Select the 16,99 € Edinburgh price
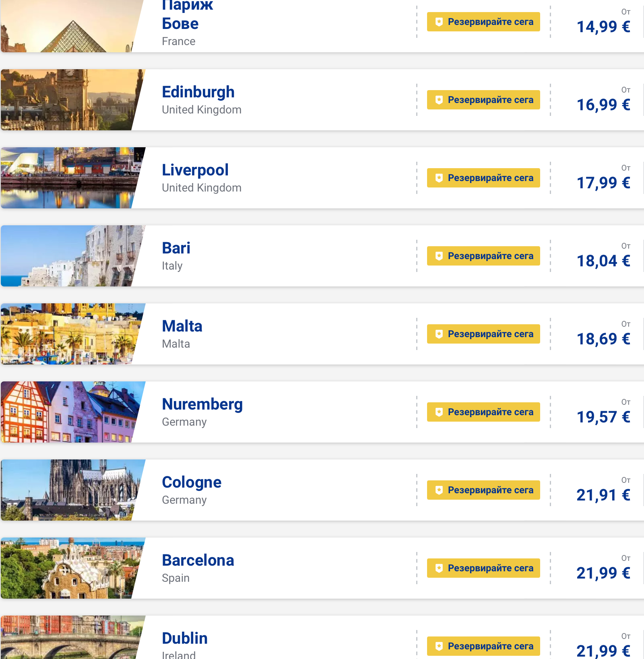This screenshot has width=644, height=659. pyautogui.click(x=603, y=105)
